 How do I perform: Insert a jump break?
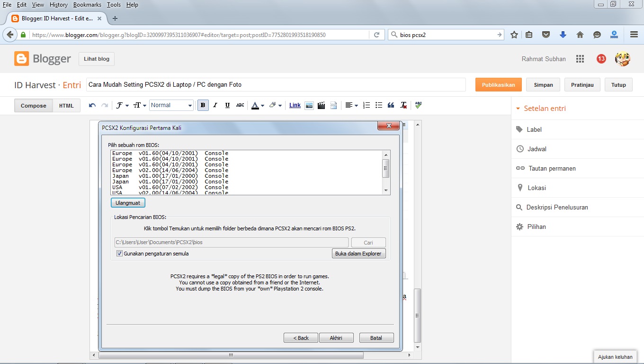coord(334,105)
